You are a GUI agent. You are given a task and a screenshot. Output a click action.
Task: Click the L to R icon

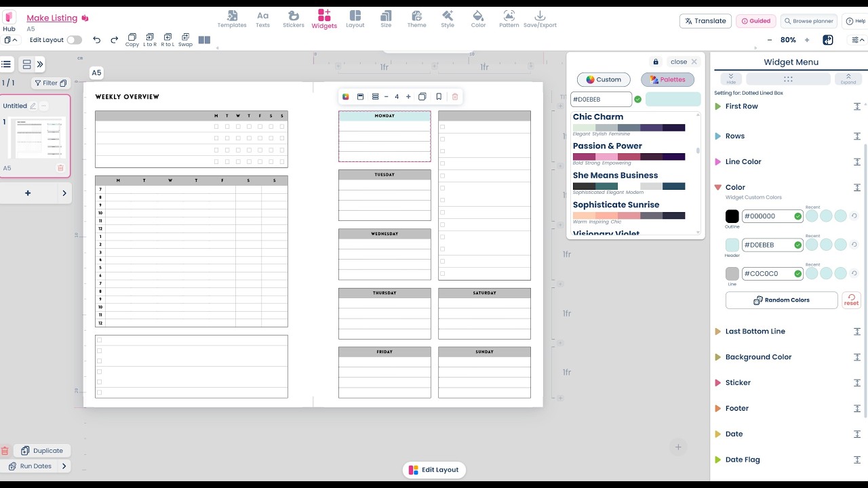[150, 40]
